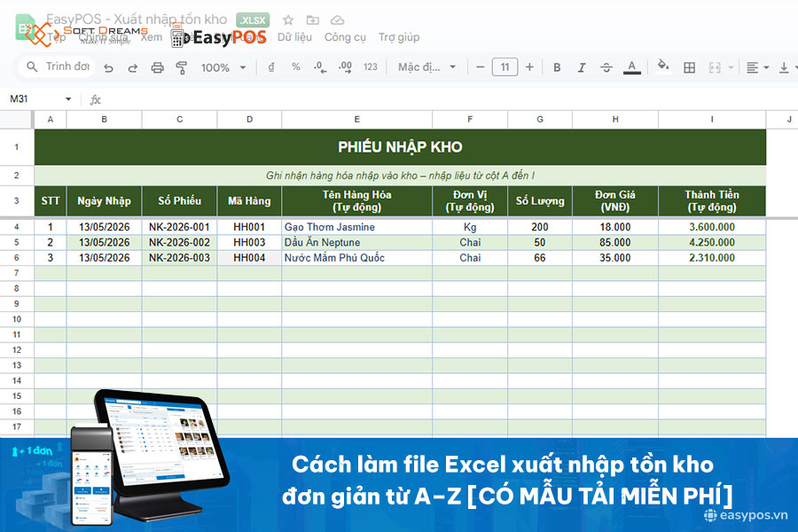The width and height of the screenshot is (798, 532).
Task: Open the borders tool
Action: (689, 67)
